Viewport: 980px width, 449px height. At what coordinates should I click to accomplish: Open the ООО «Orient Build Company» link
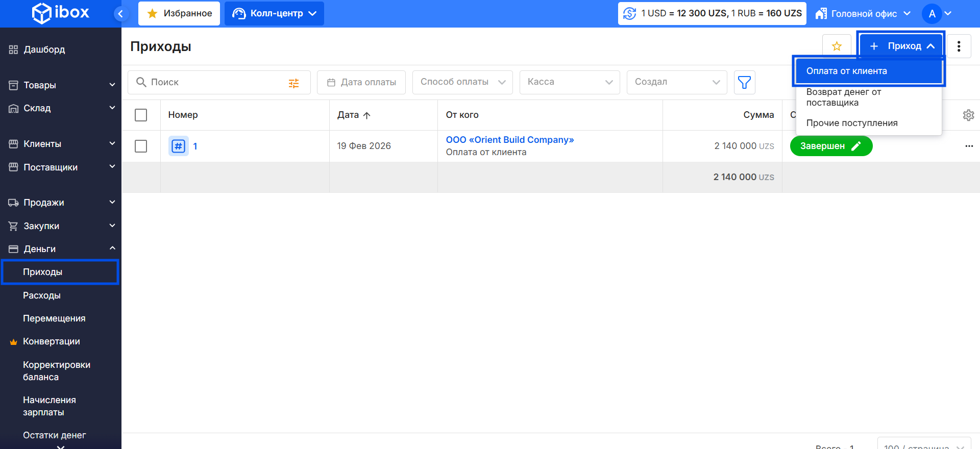pos(509,140)
